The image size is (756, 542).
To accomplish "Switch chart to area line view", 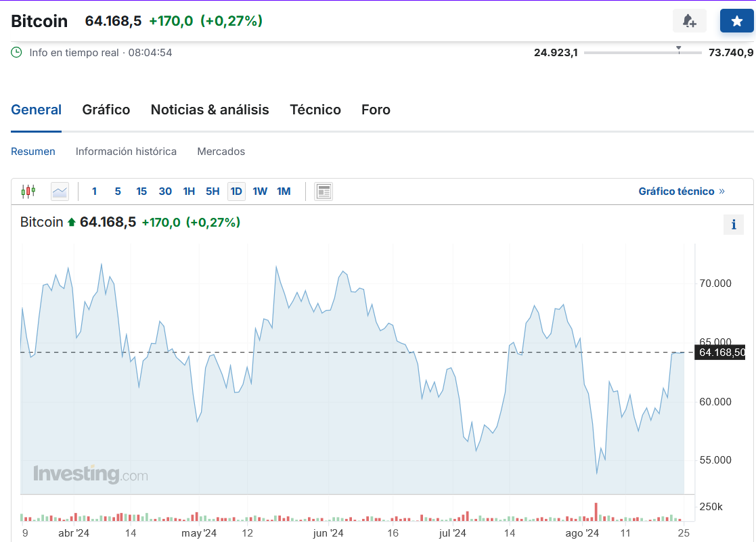I will [60, 191].
